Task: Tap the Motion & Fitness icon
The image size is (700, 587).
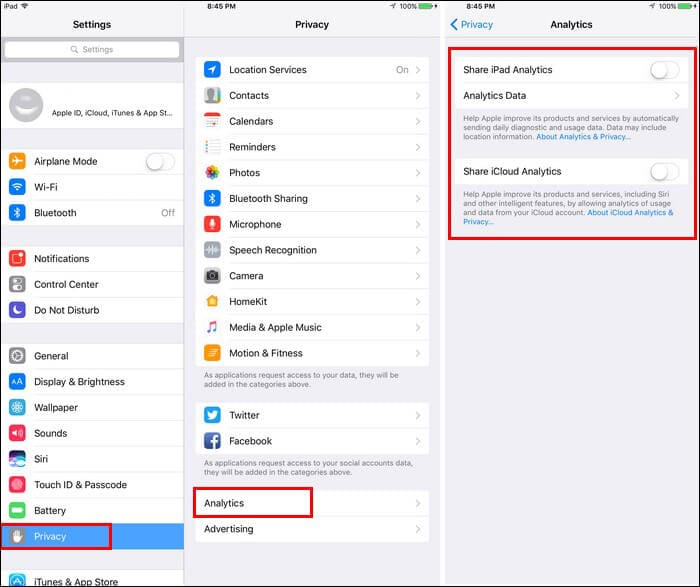Action: point(212,353)
